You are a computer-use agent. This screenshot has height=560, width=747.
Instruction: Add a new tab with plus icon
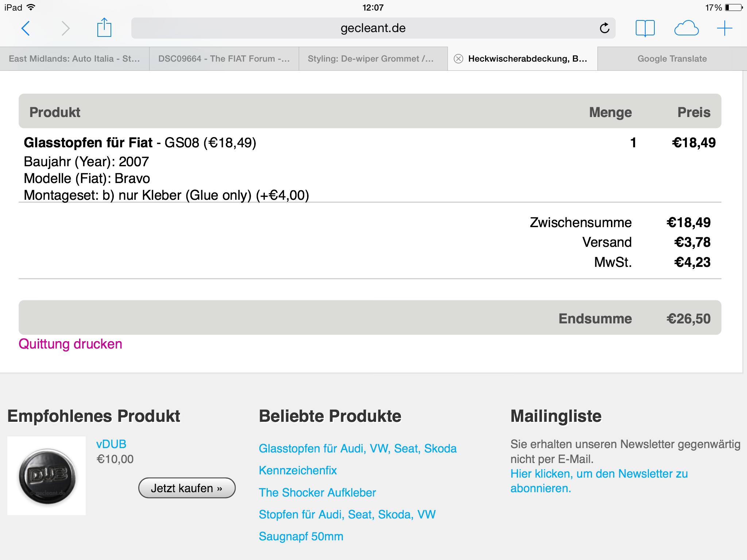(x=724, y=28)
